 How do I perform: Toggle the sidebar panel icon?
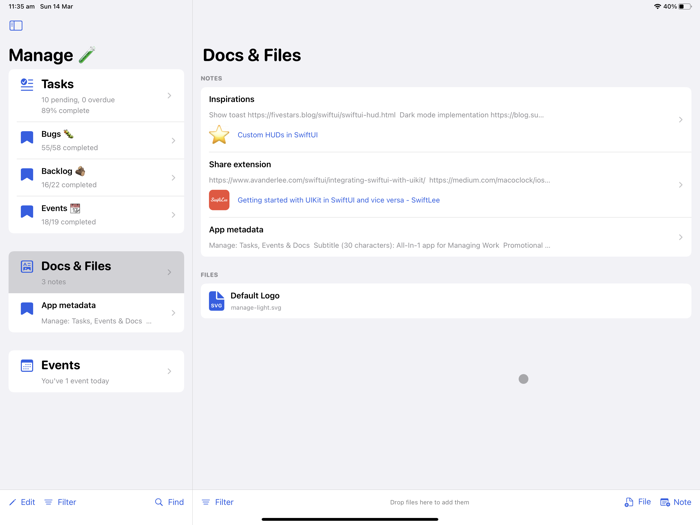click(16, 25)
